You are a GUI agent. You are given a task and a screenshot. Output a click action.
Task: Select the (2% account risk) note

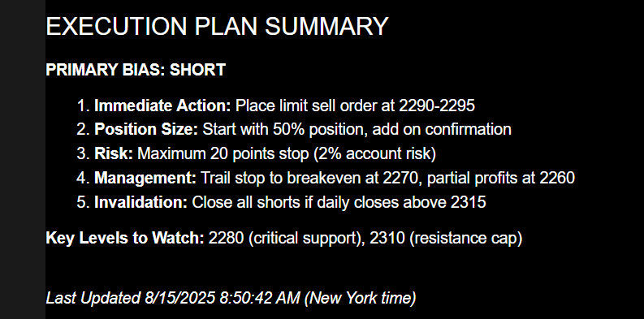(374, 154)
